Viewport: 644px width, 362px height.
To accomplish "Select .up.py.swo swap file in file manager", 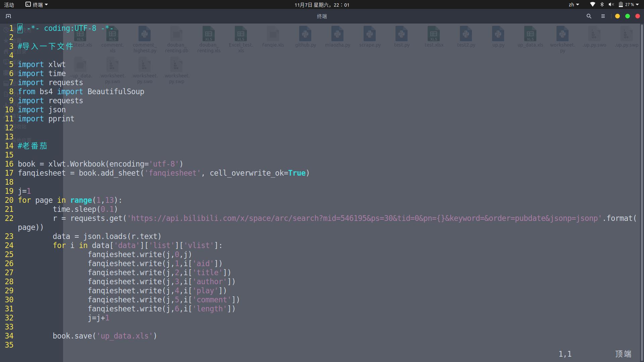I will pos(594,37).
